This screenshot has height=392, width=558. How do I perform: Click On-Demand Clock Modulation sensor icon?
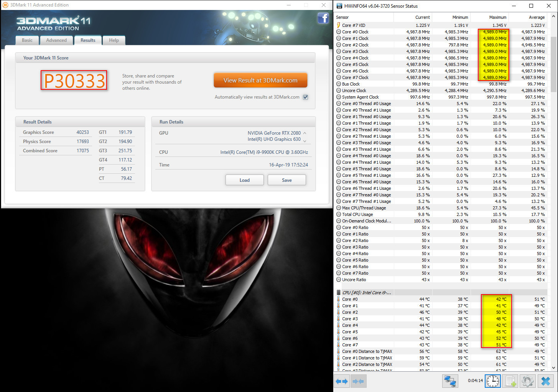(339, 221)
